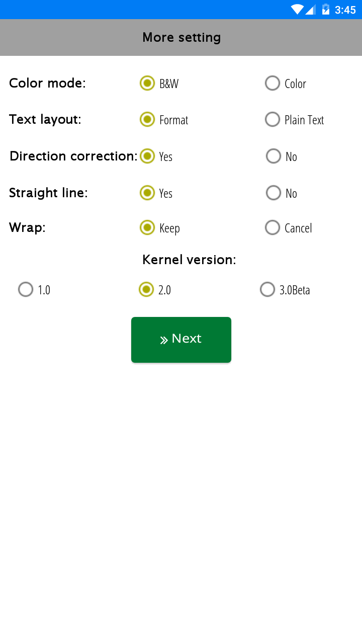This screenshot has height=644, width=362.
Task: Select Cancel for Wrap setting
Action: pyautogui.click(x=272, y=227)
